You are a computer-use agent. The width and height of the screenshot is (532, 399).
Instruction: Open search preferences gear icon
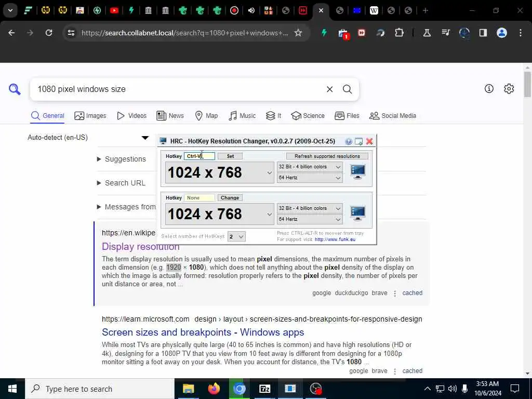tap(509, 88)
